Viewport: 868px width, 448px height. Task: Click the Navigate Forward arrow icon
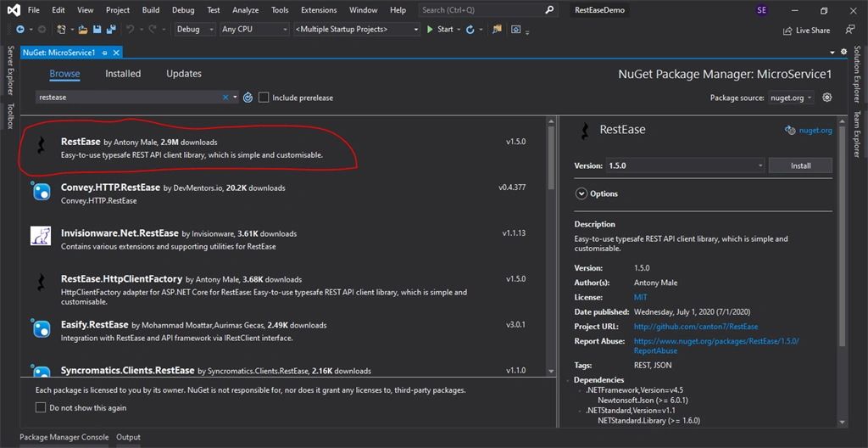[42, 30]
